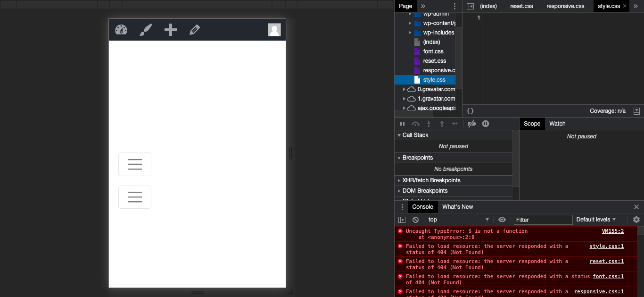This screenshot has width=644, height=297.
Task: Clear the console with the block icon
Action: click(415, 220)
